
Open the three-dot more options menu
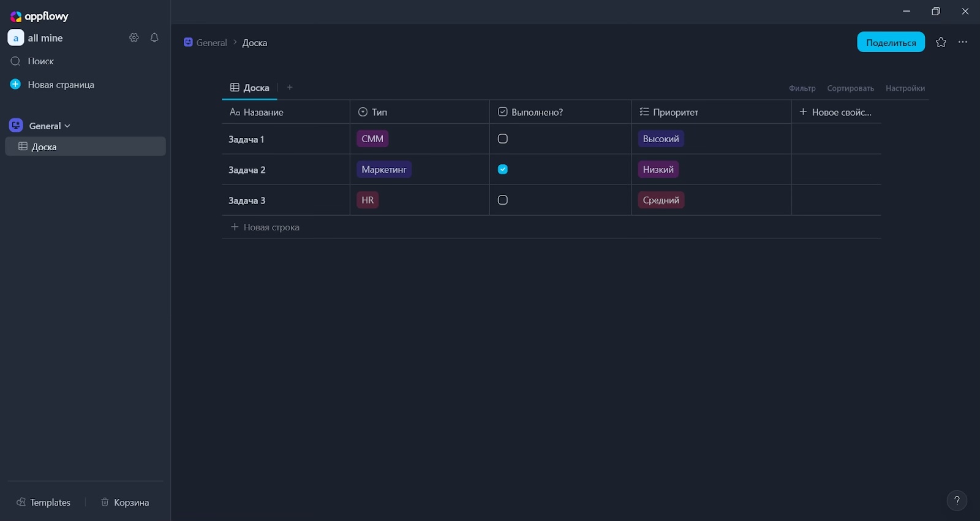(963, 42)
